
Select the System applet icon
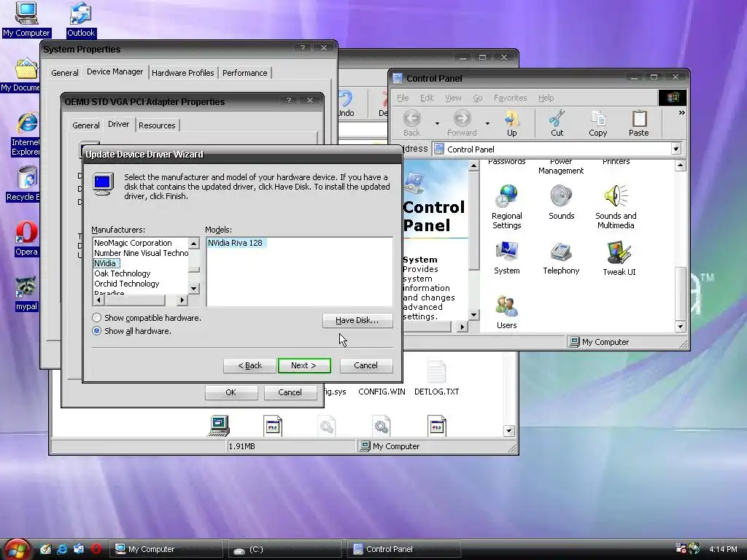[x=507, y=257]
